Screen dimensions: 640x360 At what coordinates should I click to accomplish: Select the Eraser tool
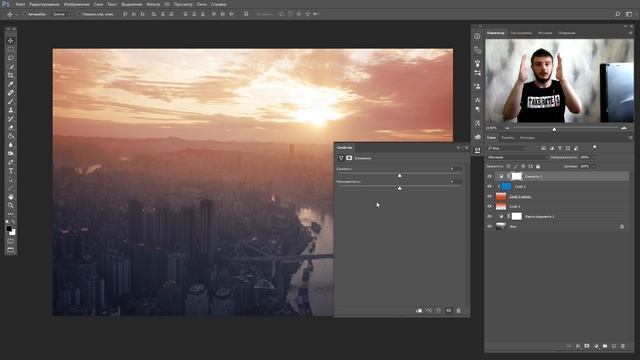[x=11, y=128]
